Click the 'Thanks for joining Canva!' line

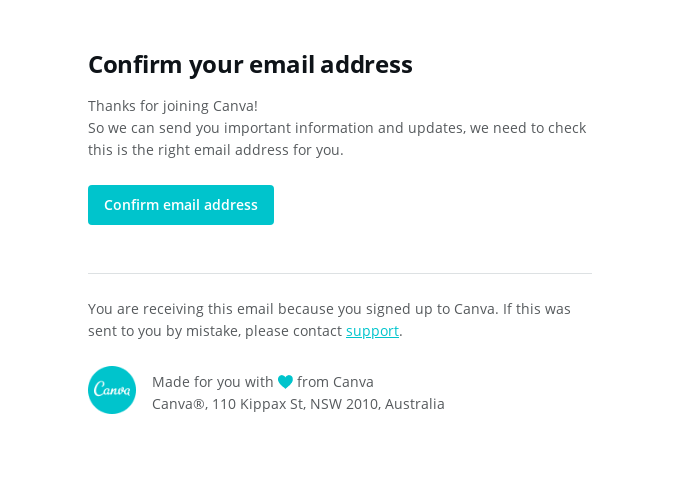click(x=173, y=106)
